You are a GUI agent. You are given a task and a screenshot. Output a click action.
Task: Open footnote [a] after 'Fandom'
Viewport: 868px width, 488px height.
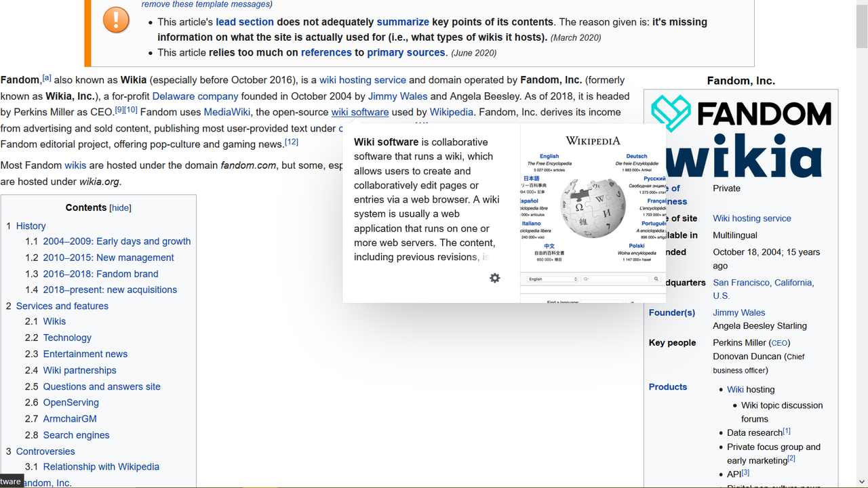[47, 78]
